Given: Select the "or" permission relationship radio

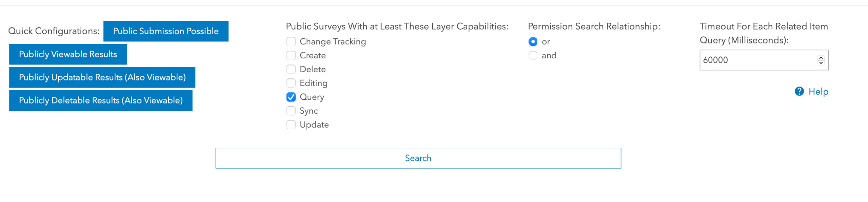Looking at the screenshot, I should (x=533, y=41).
